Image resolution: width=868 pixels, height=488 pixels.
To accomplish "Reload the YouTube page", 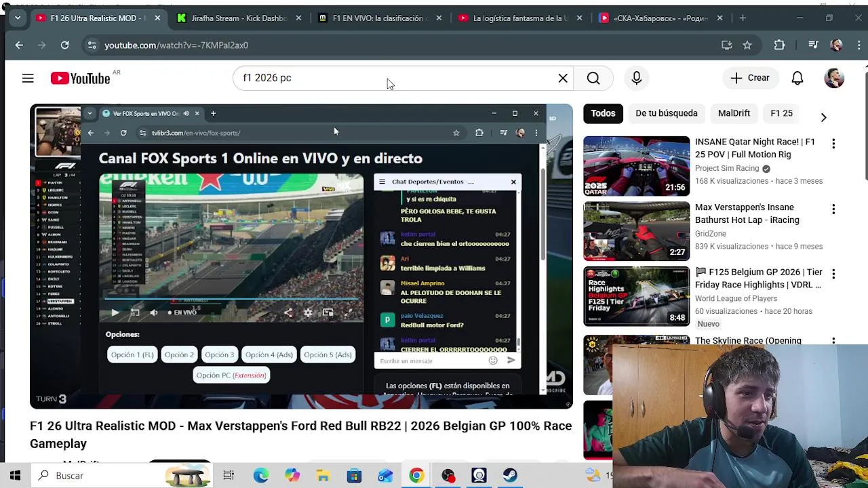I will (x=64, y=45).
